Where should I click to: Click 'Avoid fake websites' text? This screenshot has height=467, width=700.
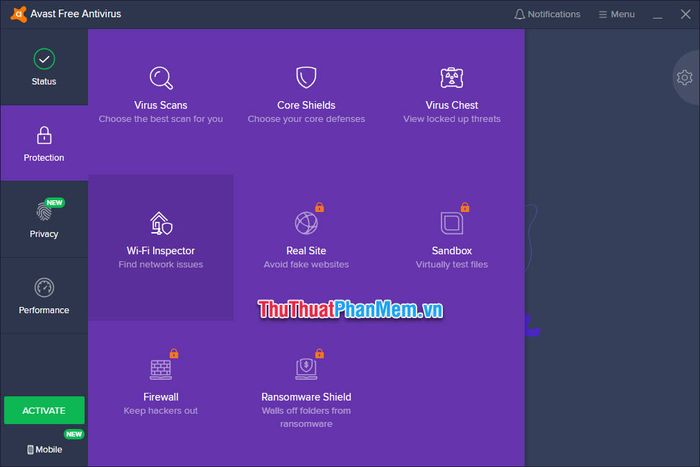306,264
